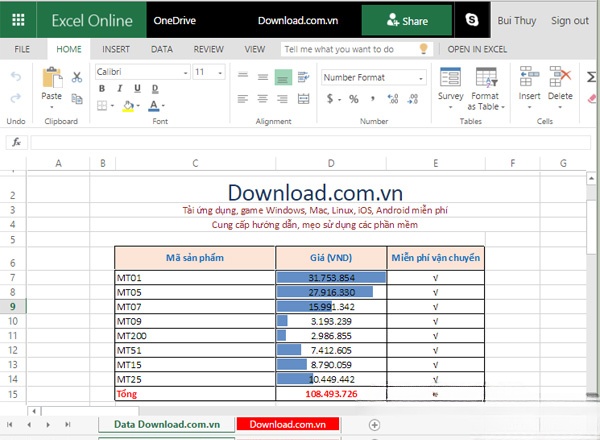Switch to the INSERT tab
The image size is (600, 440).
116,49
